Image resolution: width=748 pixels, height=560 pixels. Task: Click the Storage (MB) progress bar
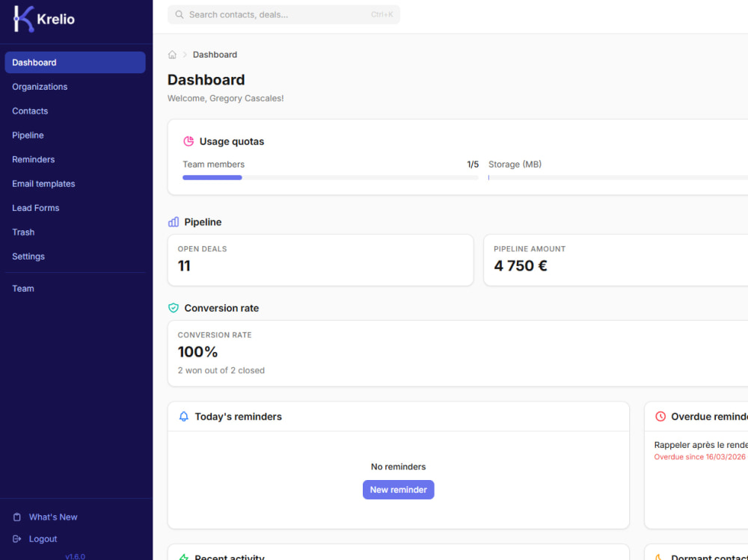pos(618,177)
